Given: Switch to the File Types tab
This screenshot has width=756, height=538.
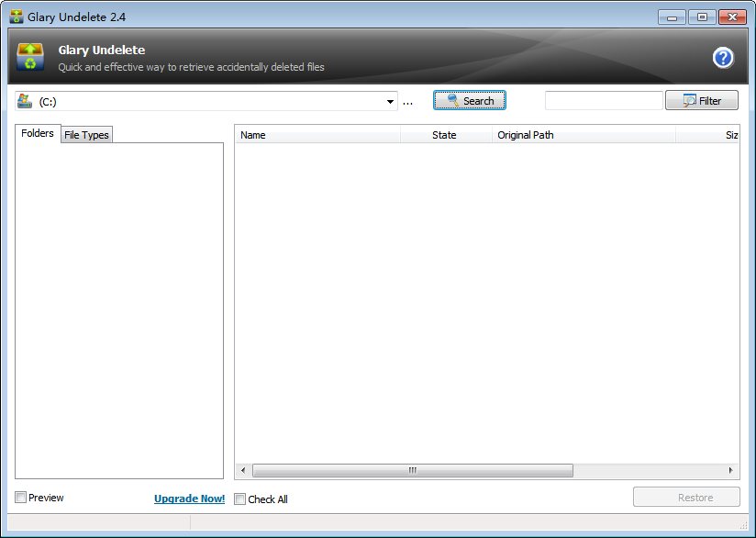Looking at the screenshot, I should 86,135.
